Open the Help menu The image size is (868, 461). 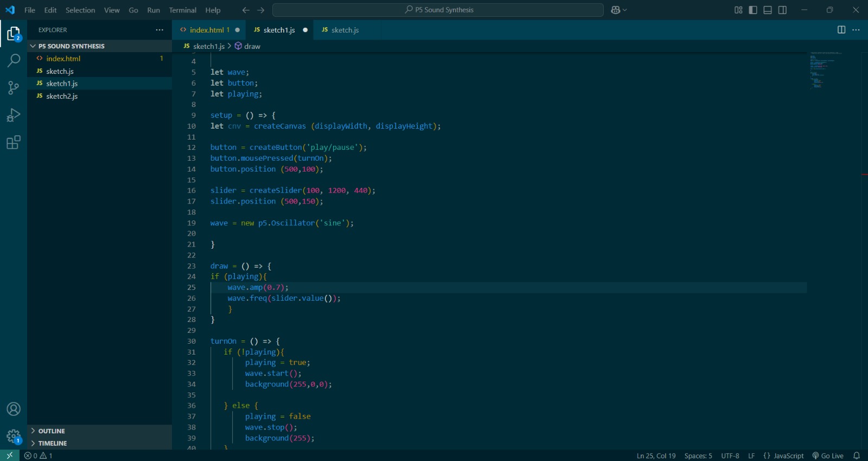coord(213,10)
